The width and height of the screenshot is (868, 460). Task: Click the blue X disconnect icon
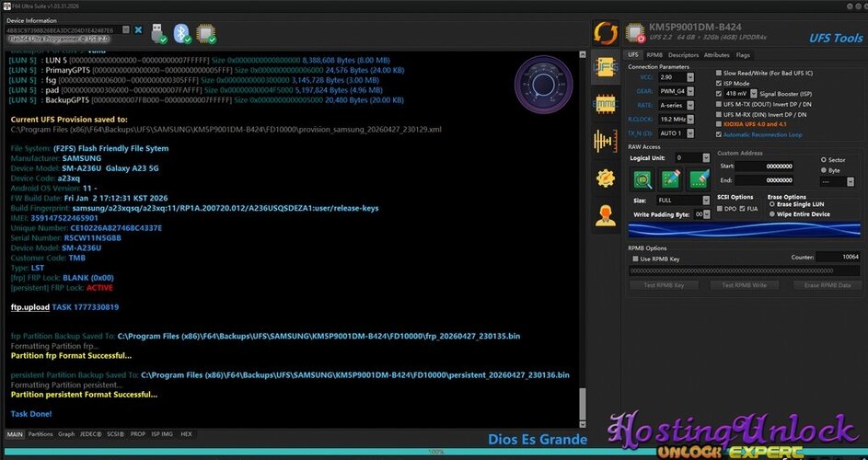(x=138, y=29)
